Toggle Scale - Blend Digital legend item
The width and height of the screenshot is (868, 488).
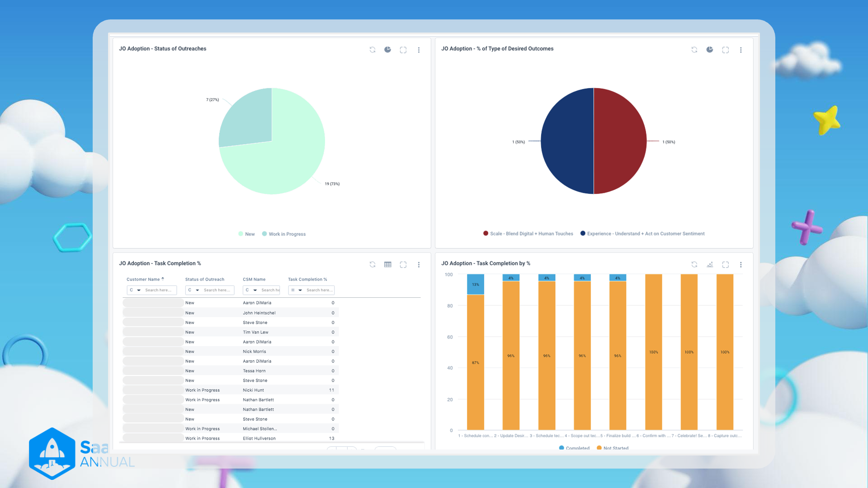(528, 234)
